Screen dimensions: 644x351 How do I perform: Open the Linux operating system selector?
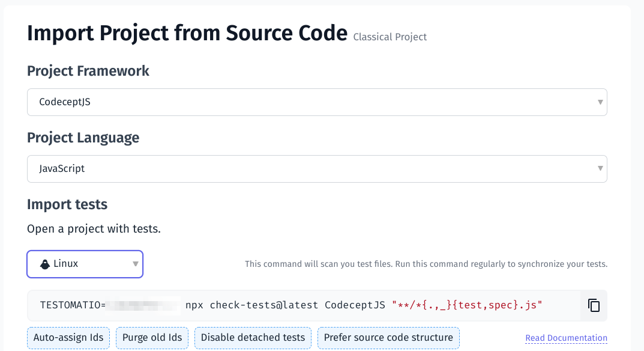(84, 264)
